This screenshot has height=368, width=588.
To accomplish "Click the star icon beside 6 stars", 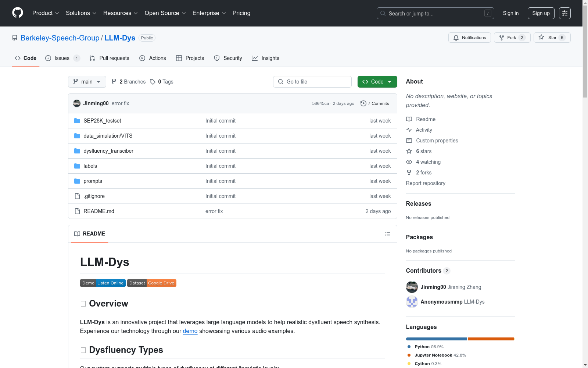I will pyautogui.click(x=409, y=151).
